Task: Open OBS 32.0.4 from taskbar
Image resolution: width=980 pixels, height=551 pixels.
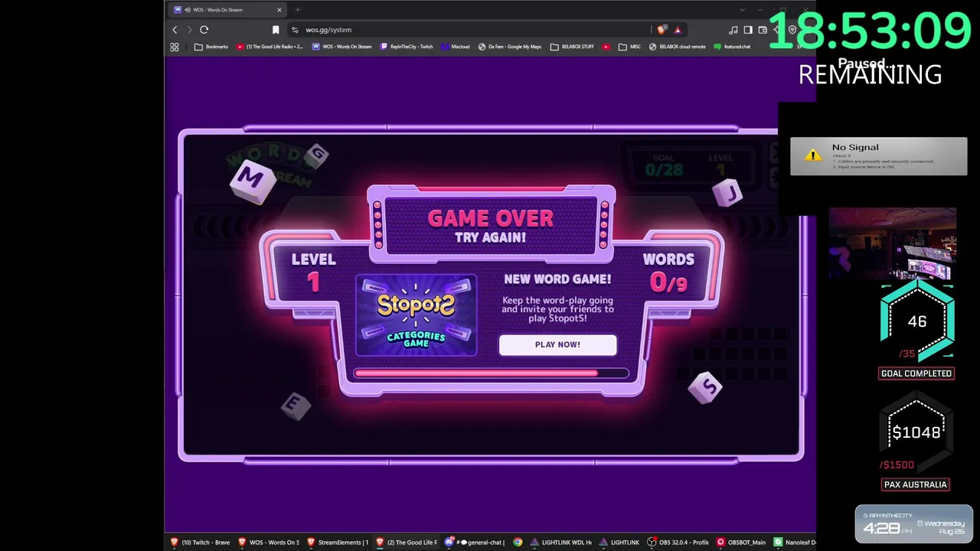Action: coord(679,543)
